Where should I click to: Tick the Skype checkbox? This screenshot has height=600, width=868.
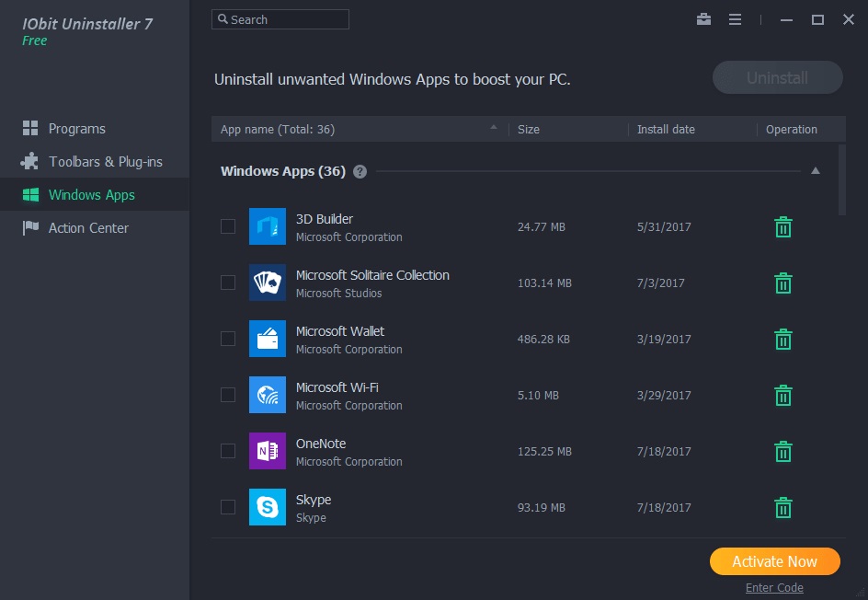pos(228,507)
